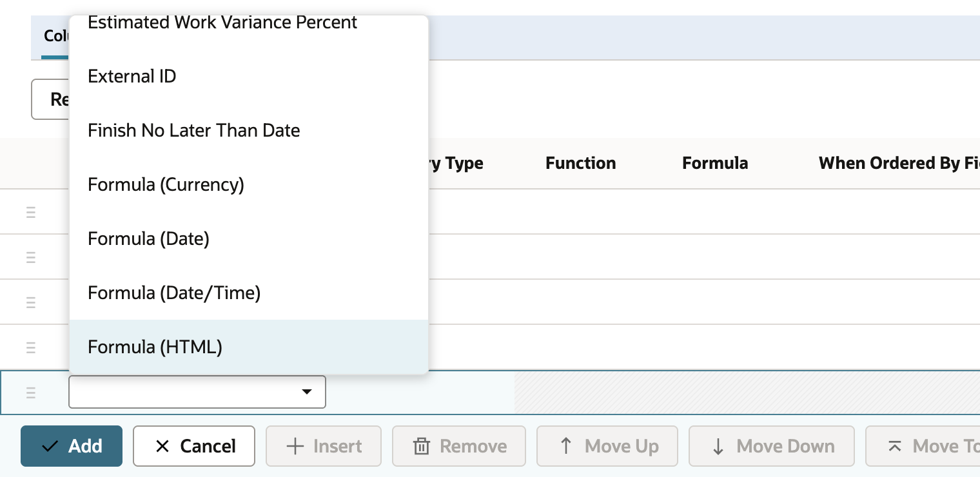Click the disabled Insert button
This screenshot has height=477, width=980.
(324, 446)
